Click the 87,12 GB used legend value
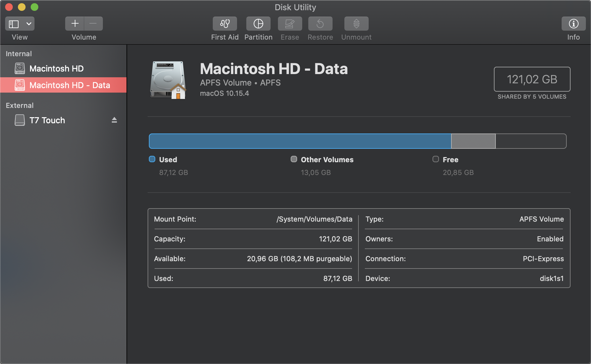 tap(173, 172)
